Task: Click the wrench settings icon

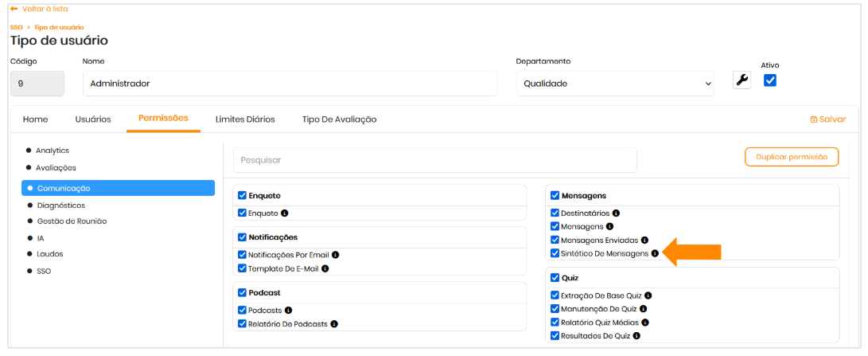Action: pos(741,80)
